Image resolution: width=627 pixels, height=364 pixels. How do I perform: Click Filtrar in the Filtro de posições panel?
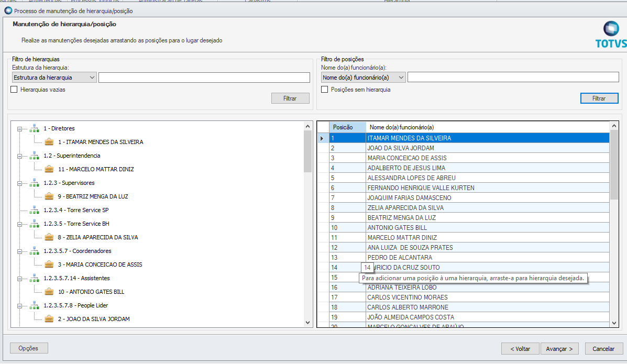click(599, 98)
